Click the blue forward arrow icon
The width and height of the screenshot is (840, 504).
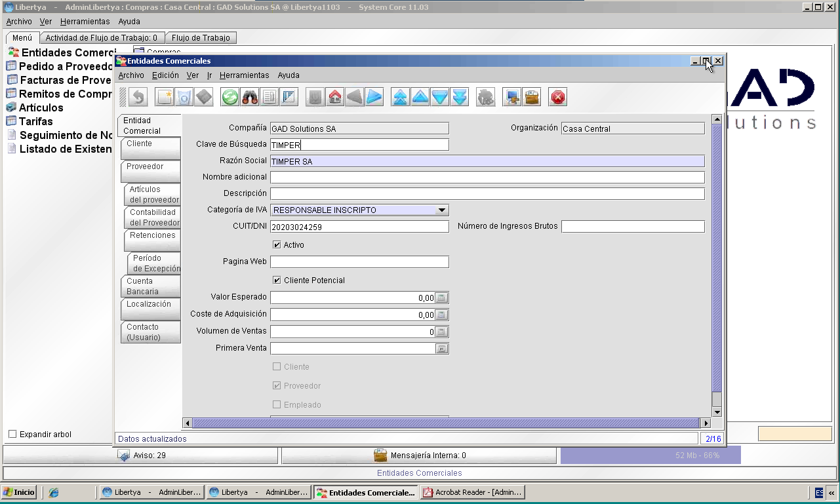pyautogui.click(x=374, y=97)
